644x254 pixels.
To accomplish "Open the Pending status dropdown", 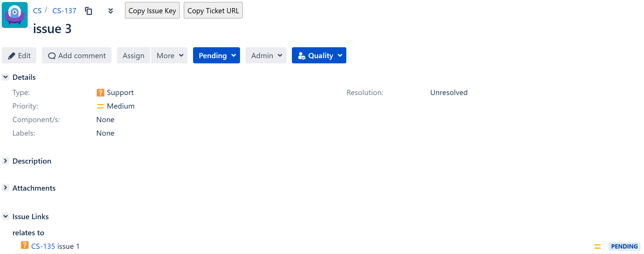I will pyautogui.click(x=216, y=55).
